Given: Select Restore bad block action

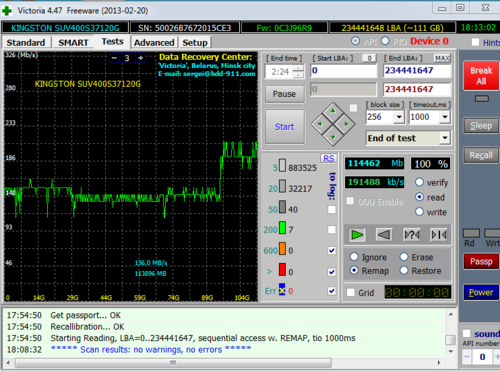Looking at the screenshot, I should pos(404,270).
